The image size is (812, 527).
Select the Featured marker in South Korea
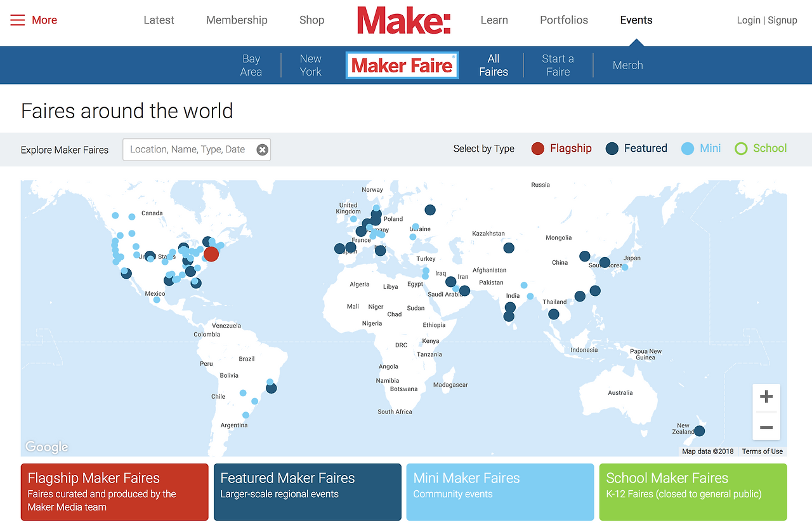coord(605,262)
